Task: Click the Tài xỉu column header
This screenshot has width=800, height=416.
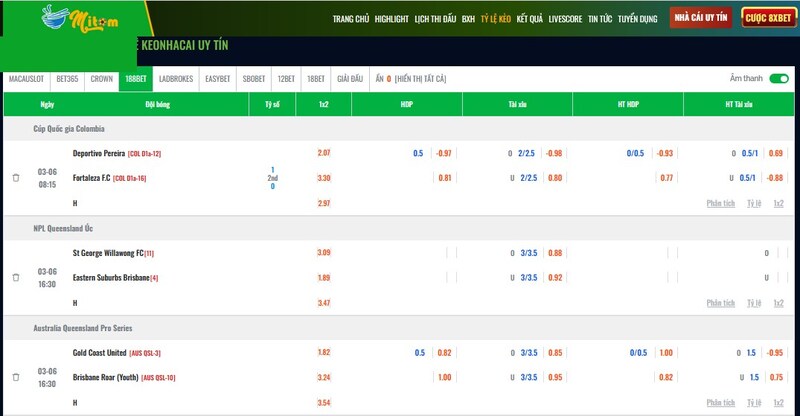Action: click(517, 104)
